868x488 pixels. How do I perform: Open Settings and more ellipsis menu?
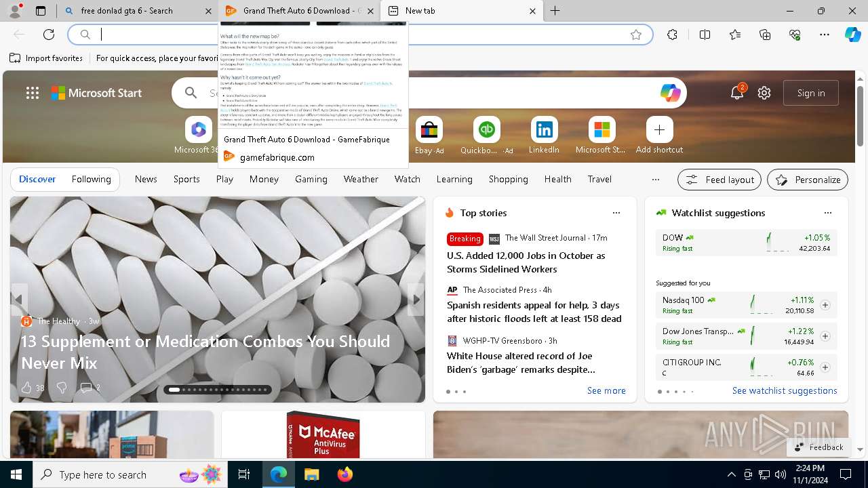point(825,35)
